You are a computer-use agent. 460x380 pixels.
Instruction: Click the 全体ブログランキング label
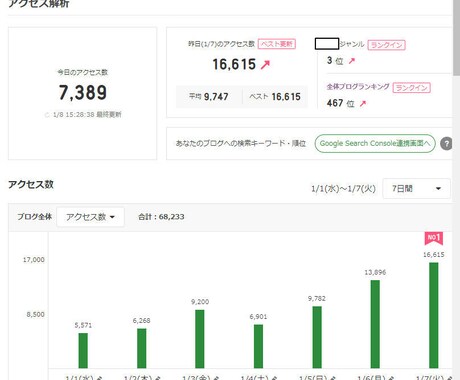358,87
